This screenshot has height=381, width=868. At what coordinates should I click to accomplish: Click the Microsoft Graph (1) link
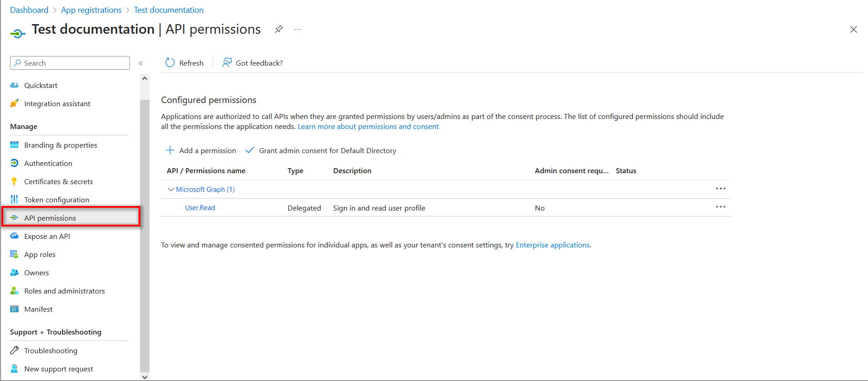(x=205, y=189)
